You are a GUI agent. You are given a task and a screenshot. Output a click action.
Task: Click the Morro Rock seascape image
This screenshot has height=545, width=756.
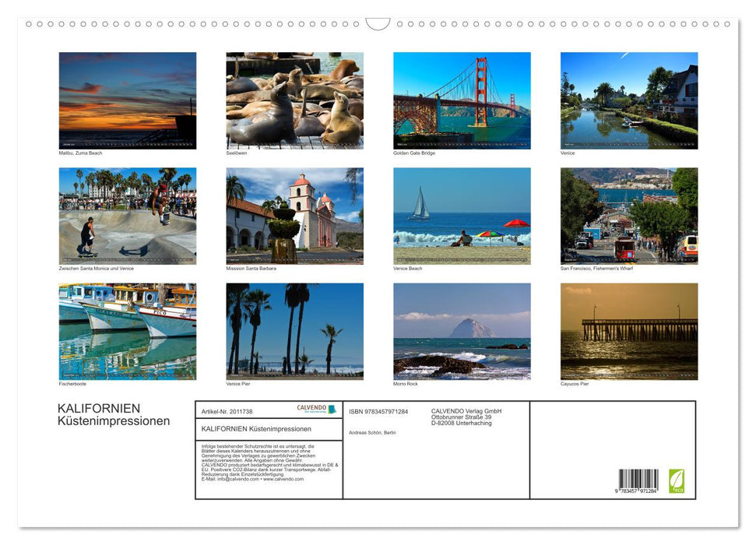point(461,330)
